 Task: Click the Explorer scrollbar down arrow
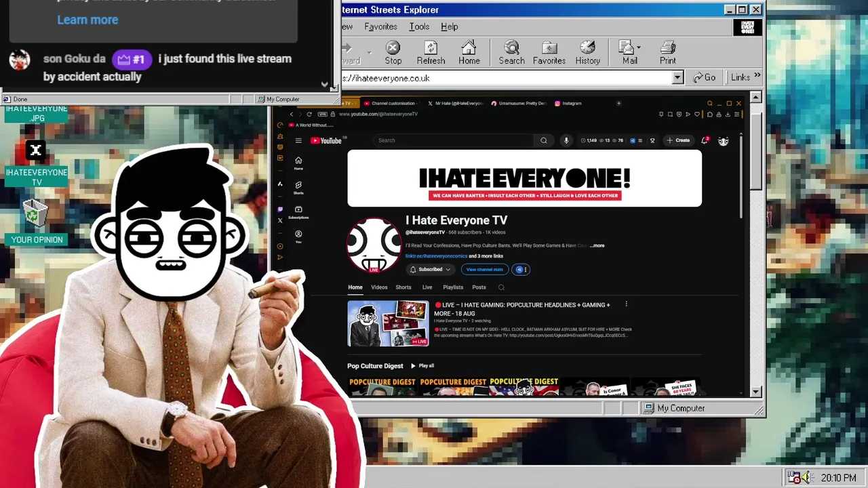click(x=755, y=392)
